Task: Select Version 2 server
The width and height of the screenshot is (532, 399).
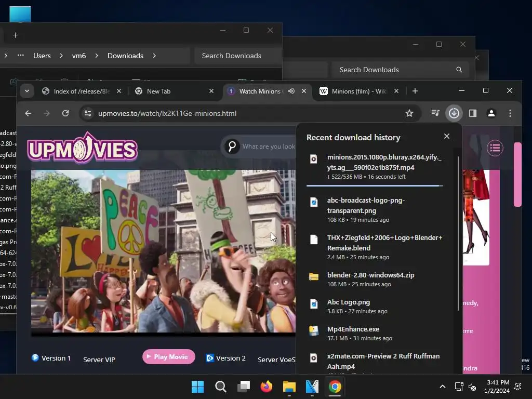Action: (226, 358)
